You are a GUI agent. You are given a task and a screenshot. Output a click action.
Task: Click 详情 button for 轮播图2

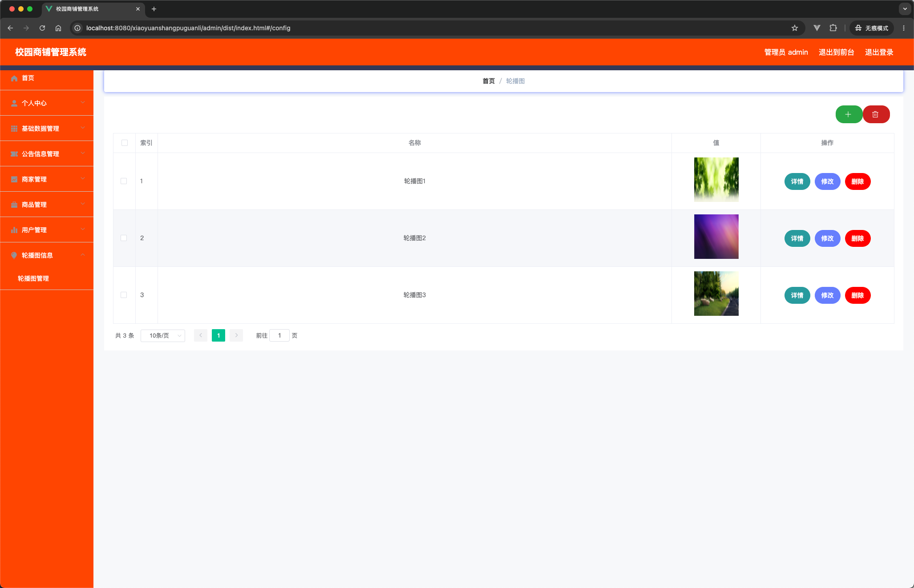coord(797,238)
